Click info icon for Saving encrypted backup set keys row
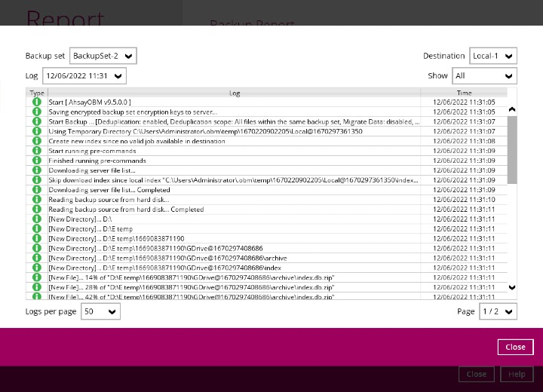This screenshot has height=392, width=543. (37, 112)
